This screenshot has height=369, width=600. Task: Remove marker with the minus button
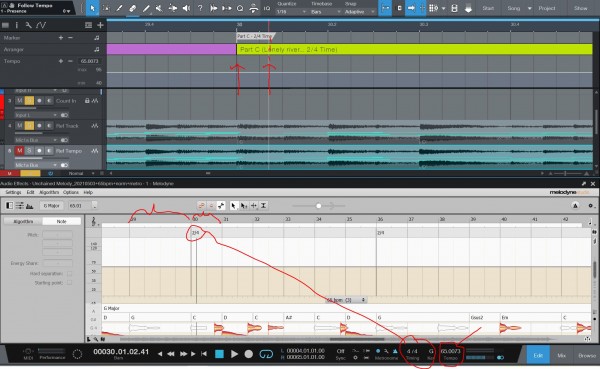(x=70, y=38)
